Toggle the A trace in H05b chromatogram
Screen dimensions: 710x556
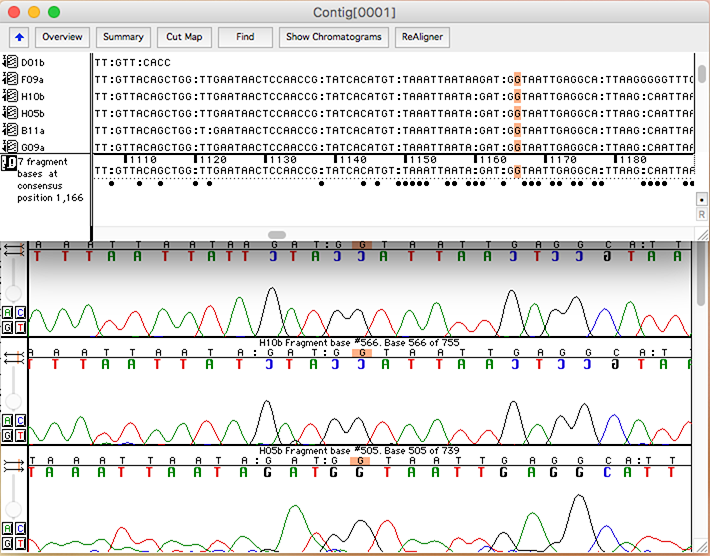[8, 528]
